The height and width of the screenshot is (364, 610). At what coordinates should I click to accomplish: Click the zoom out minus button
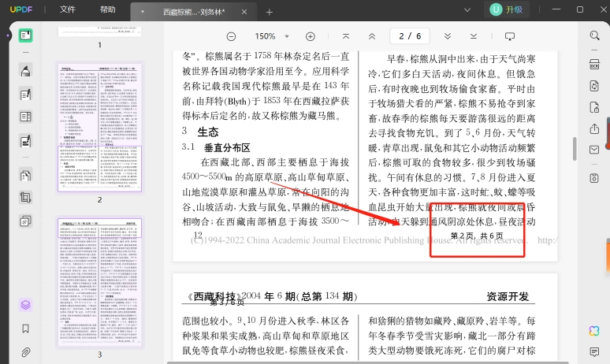(x=231, y=36)
